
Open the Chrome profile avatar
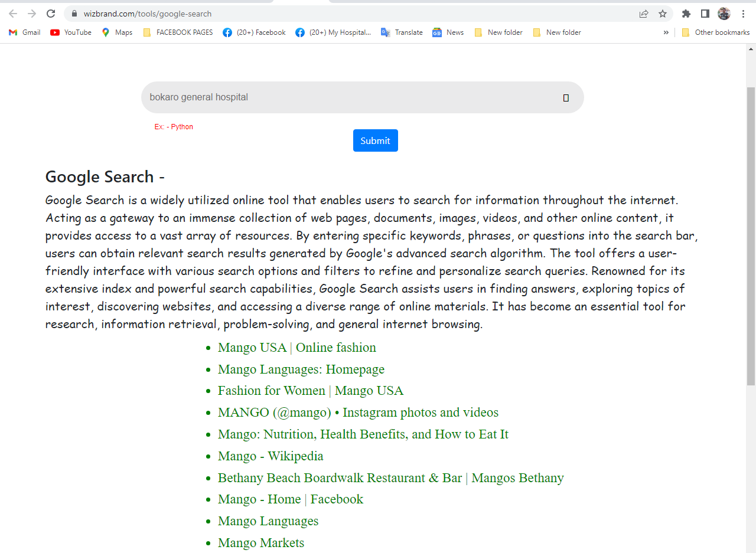[724, 13]
